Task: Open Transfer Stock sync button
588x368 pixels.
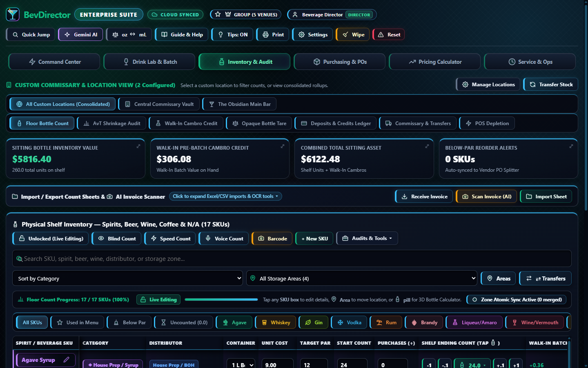Action: pyautogui.click(x=550, y=85)
